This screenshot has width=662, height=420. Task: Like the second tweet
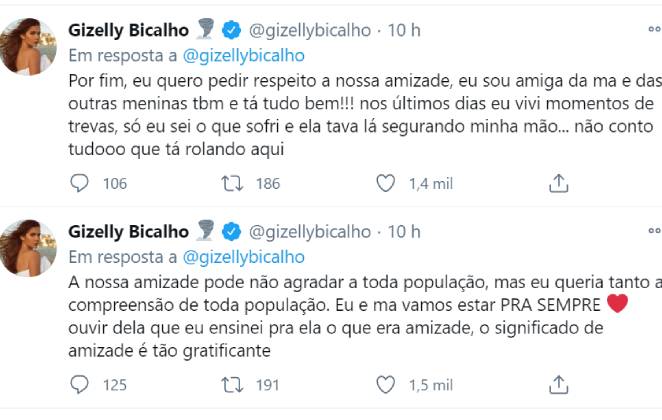(x=386, y=385)
